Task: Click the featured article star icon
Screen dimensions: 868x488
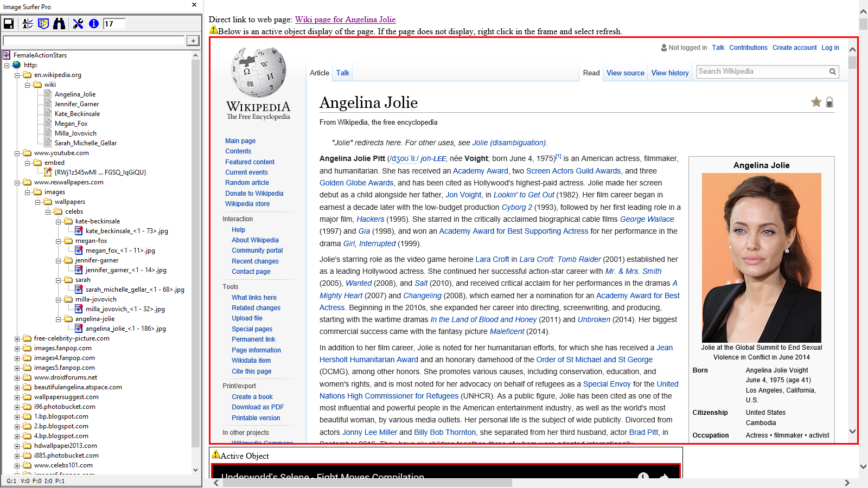Action: point(816,102)
